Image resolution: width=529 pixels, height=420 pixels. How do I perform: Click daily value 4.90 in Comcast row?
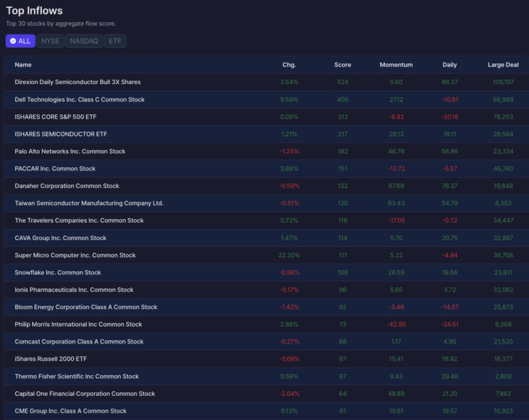coord(449,341)
